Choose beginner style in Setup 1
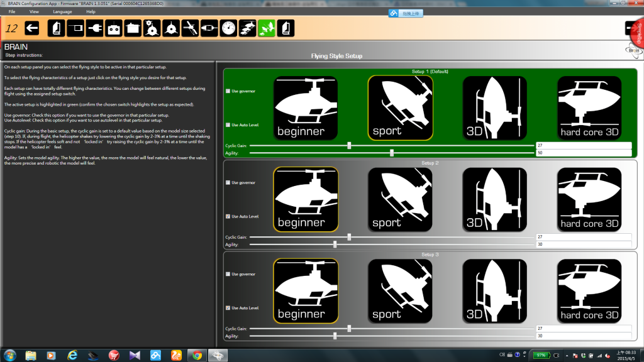 306,108
